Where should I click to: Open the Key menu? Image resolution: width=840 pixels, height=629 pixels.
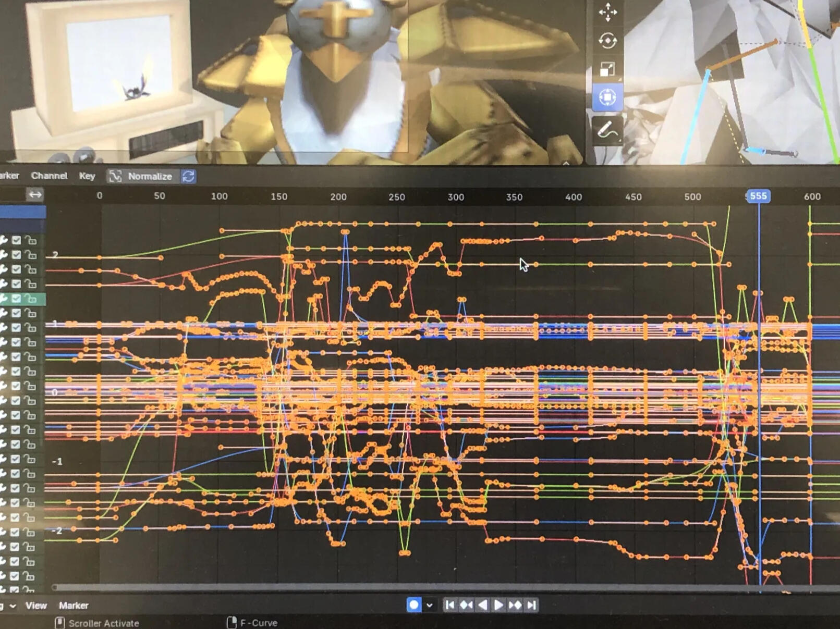click(x=87, y=176)
